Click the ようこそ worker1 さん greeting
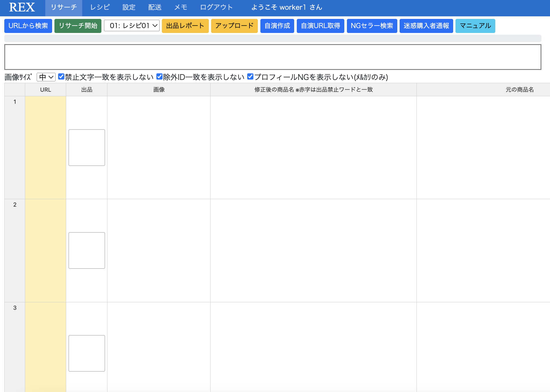Image resolution: width=550 pixels, height=392 pixels. [x=287, y=7]
